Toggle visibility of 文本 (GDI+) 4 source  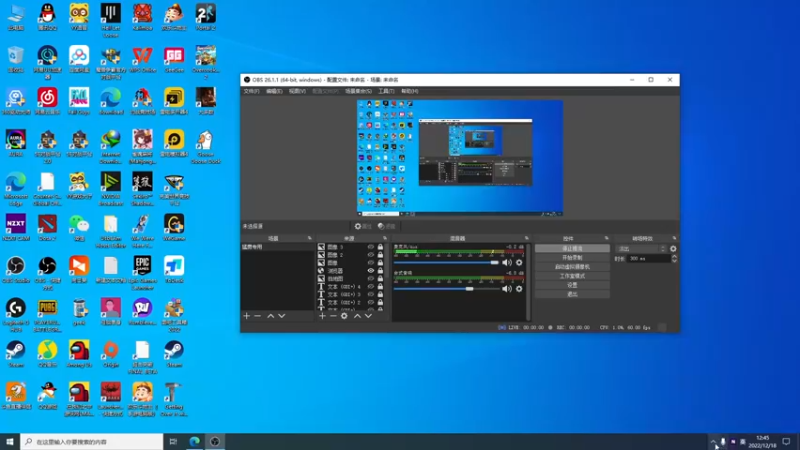(371, 286)
